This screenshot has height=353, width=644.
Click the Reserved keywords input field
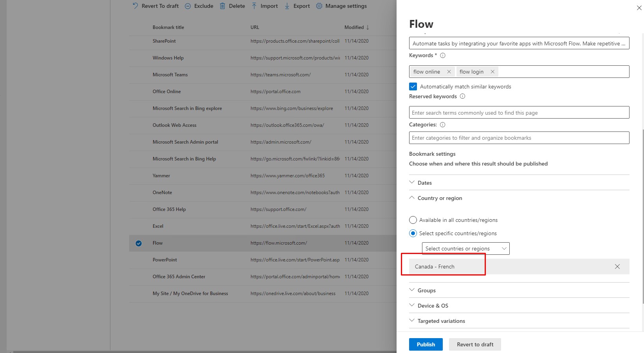point(519,113)
